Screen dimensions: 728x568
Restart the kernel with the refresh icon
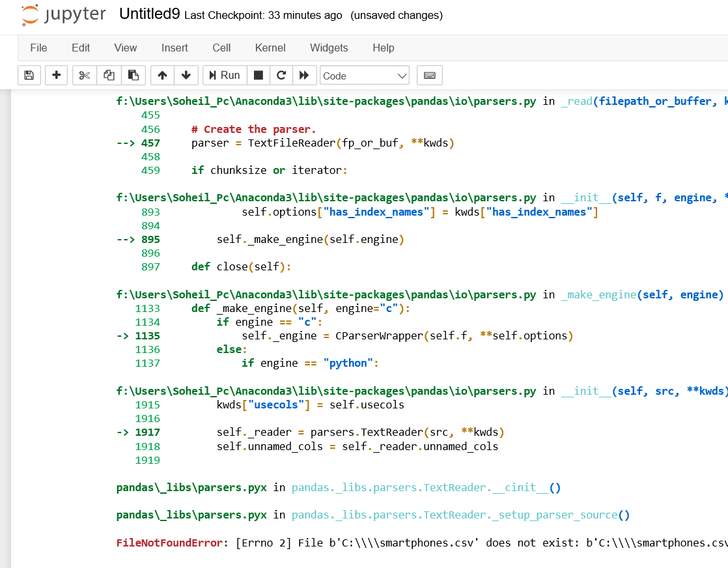point(281,75)
